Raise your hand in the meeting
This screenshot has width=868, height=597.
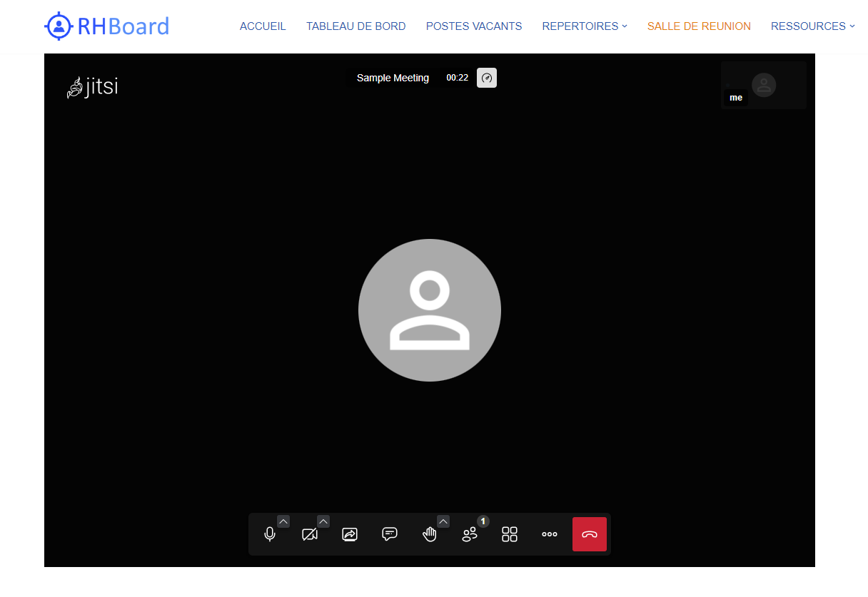[429, 534]
